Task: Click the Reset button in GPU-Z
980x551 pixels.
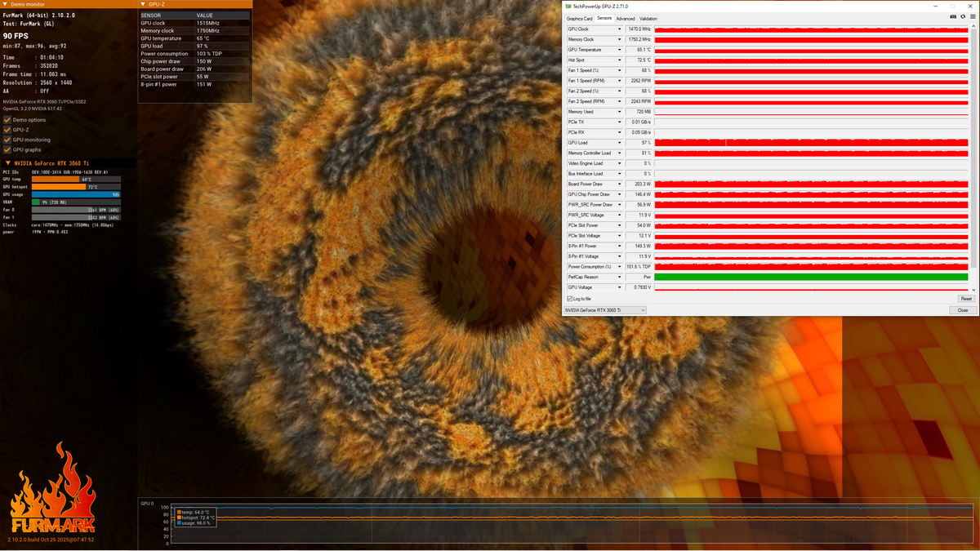Action: (x=966, y=299)
